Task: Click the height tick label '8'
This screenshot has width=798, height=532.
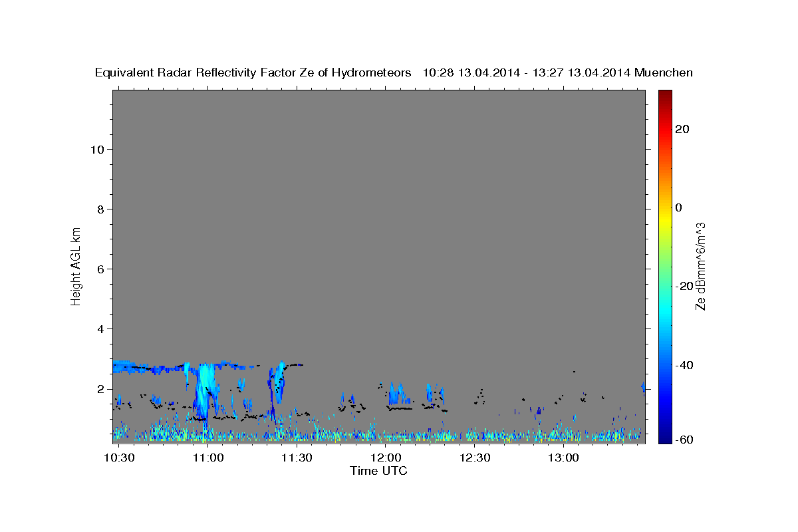Action: [100, 209]
